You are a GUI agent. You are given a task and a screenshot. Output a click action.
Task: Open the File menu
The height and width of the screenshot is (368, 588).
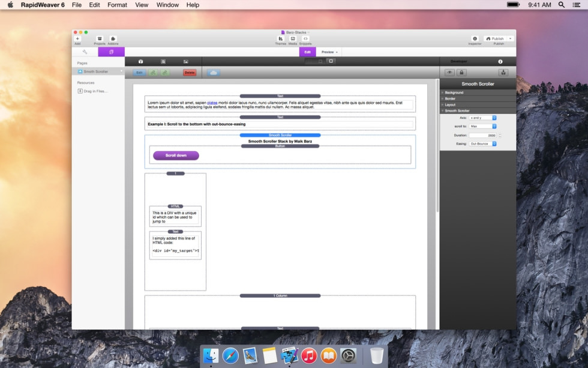click(77, 5)
